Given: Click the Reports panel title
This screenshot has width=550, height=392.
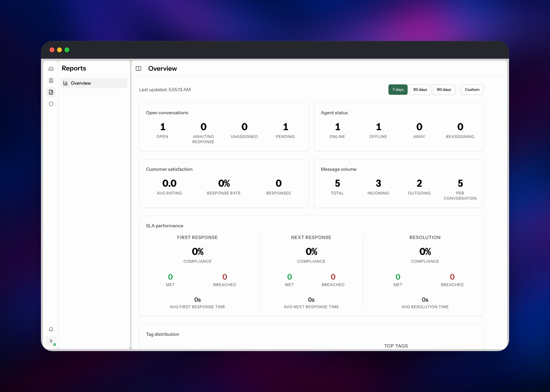Looking at the screenshot, I should (74, 68).
